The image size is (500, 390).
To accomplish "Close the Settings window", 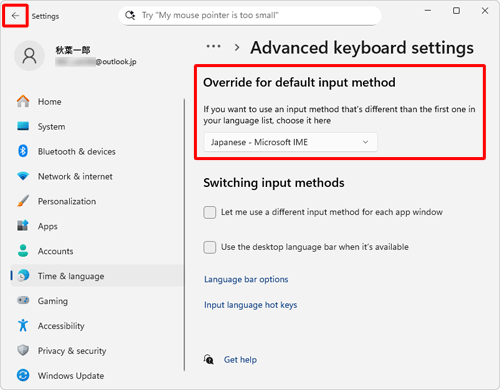I will [485, 11].
